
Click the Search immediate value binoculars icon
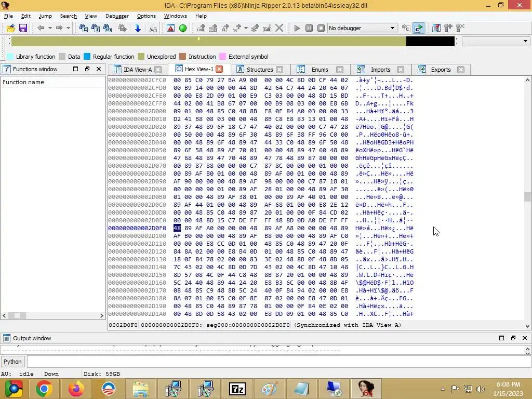click(83, 28)
